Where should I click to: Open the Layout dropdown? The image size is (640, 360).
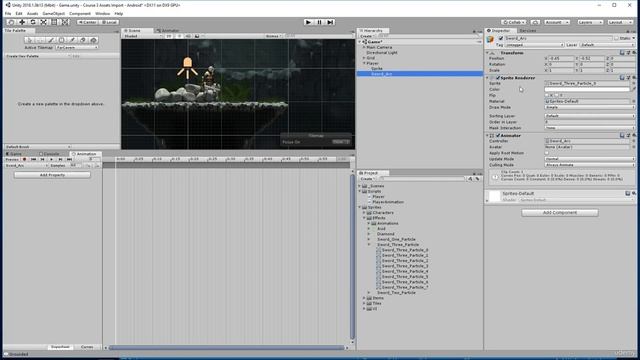point(620,22)
